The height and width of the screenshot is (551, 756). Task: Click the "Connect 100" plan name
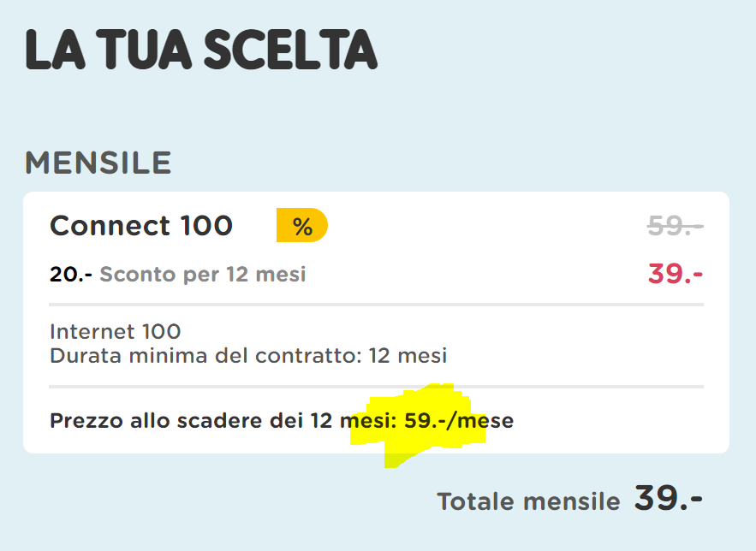click(x=141, y=226)
